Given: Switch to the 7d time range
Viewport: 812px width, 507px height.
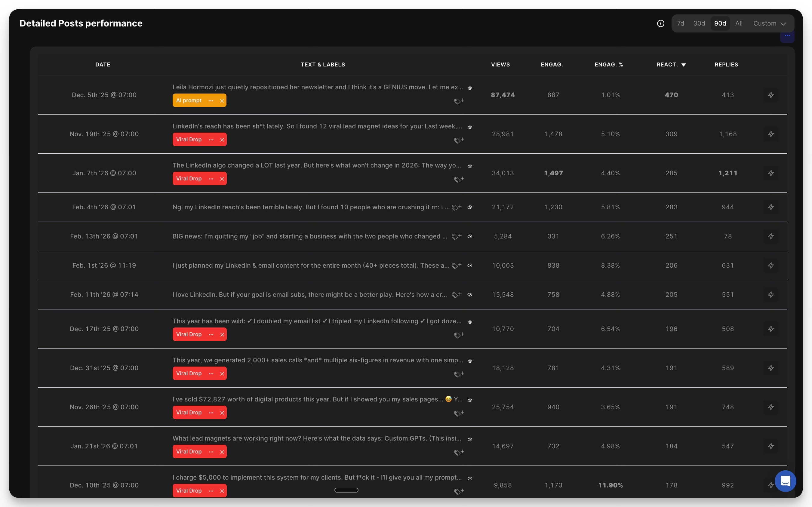Looking at the screenshot, I should pyautogui.click(x=680, y=23).
